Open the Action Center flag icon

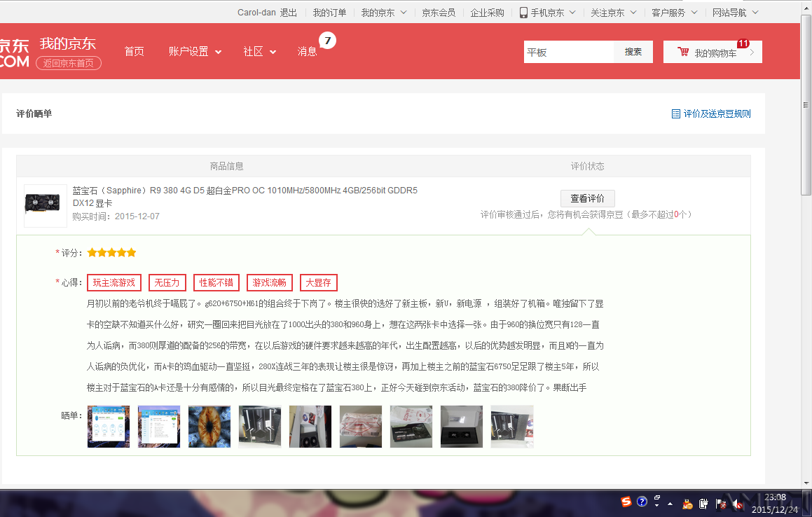[720, 504]
